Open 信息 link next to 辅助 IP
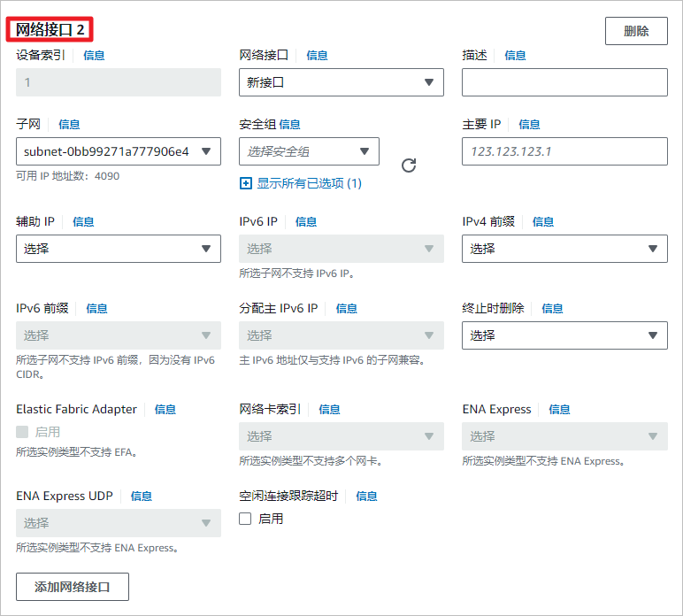 point(83,222)
